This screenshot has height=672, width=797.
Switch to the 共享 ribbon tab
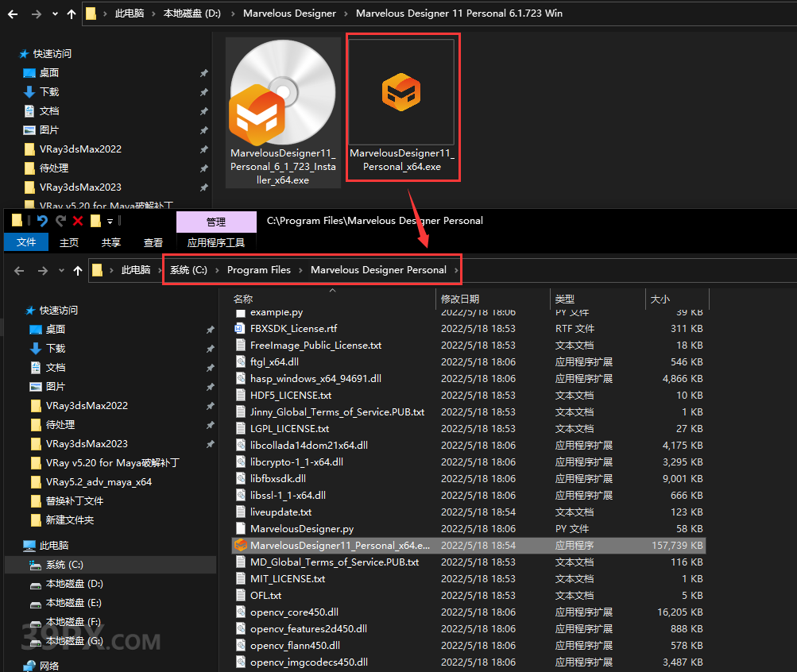click(110, 243)
